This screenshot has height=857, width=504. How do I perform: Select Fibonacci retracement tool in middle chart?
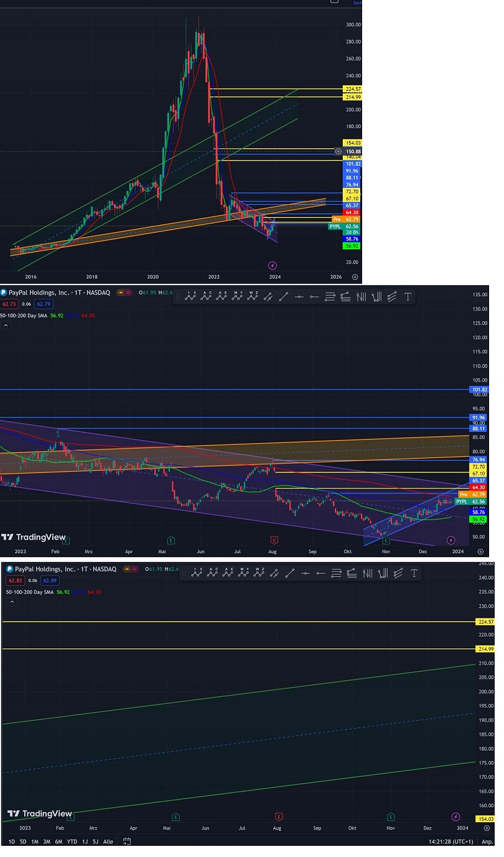(330, 297)
